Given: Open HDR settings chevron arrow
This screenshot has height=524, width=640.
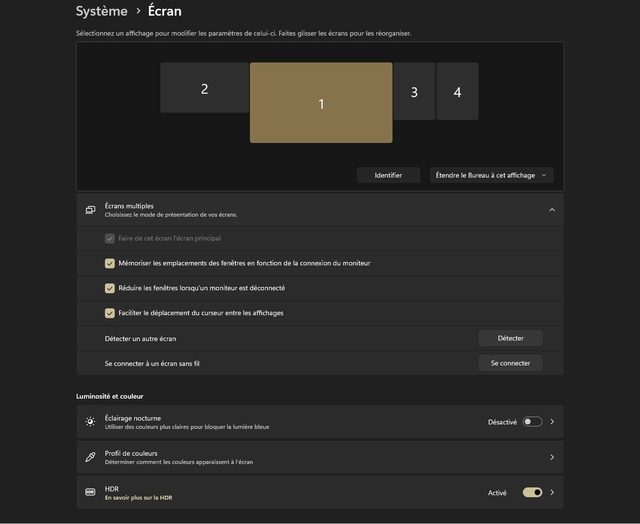Looking at the screenshot, I should [x=552, y=492].
